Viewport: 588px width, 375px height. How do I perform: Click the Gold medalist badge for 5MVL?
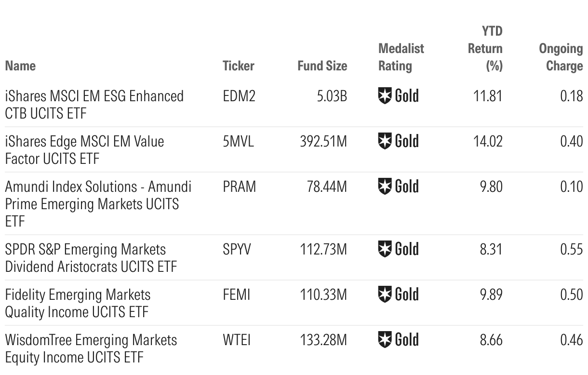pyautogui.click(x=398, y=141)
